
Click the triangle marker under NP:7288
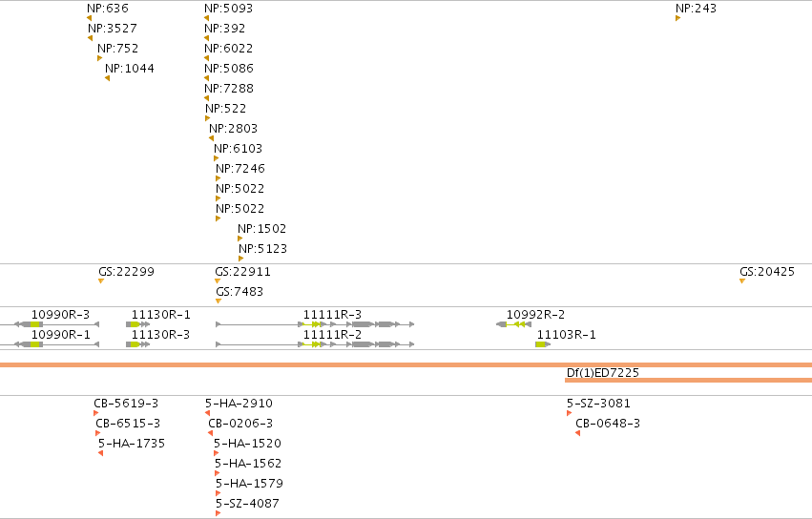pos(207,98)
